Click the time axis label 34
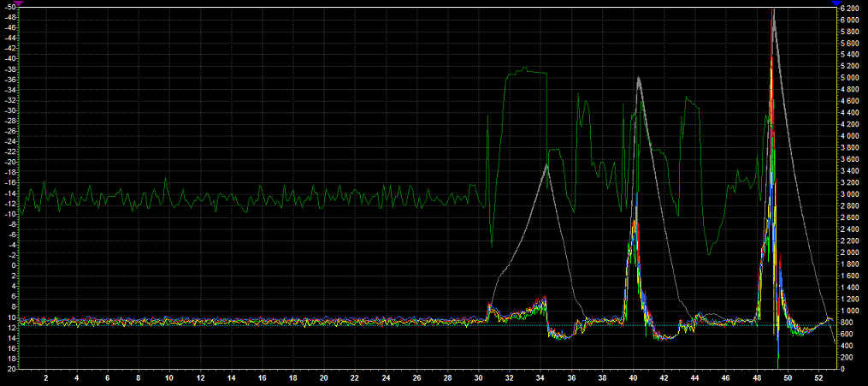Screen dimensions: 868x386 (x=540, y=377)
